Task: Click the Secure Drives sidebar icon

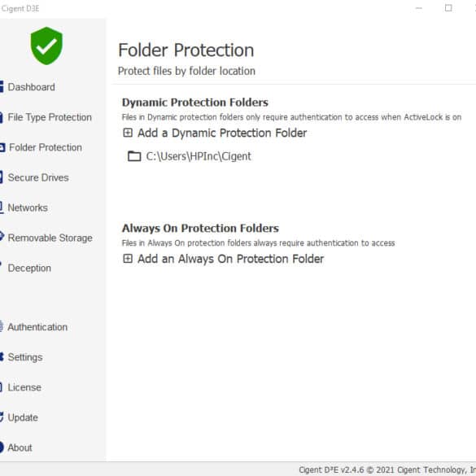Action: point(1,177)
